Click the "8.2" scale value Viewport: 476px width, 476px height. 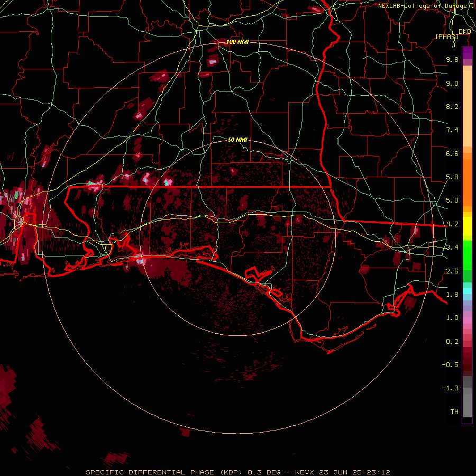[x=452, y=106]
